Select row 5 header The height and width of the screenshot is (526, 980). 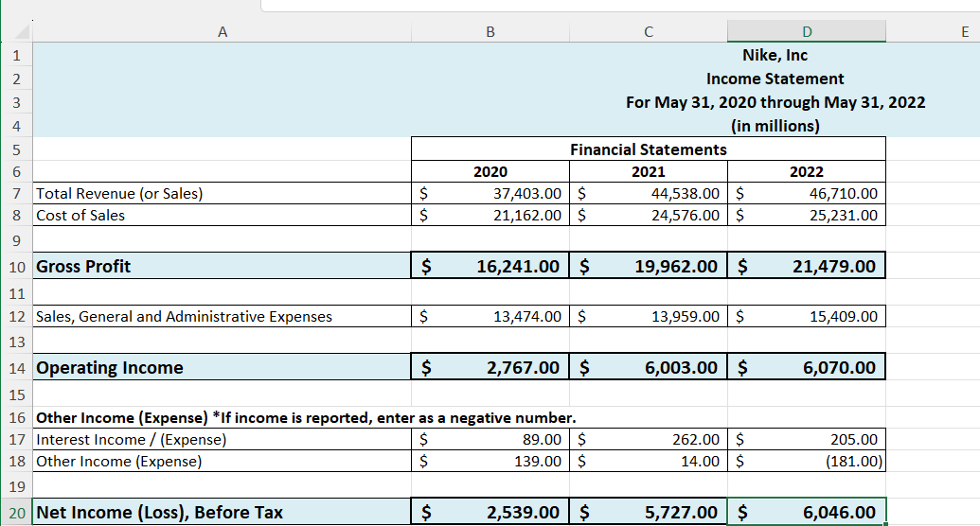pos(16,149)
